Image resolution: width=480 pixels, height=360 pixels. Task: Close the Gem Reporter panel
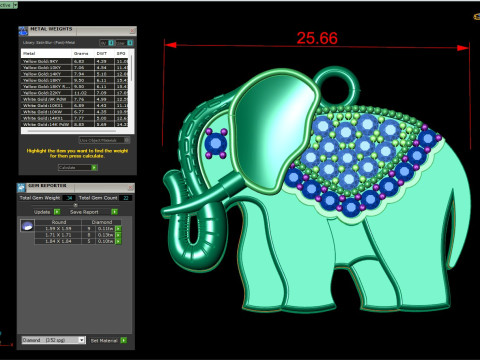pyautogui.click(x=131, y=187)
